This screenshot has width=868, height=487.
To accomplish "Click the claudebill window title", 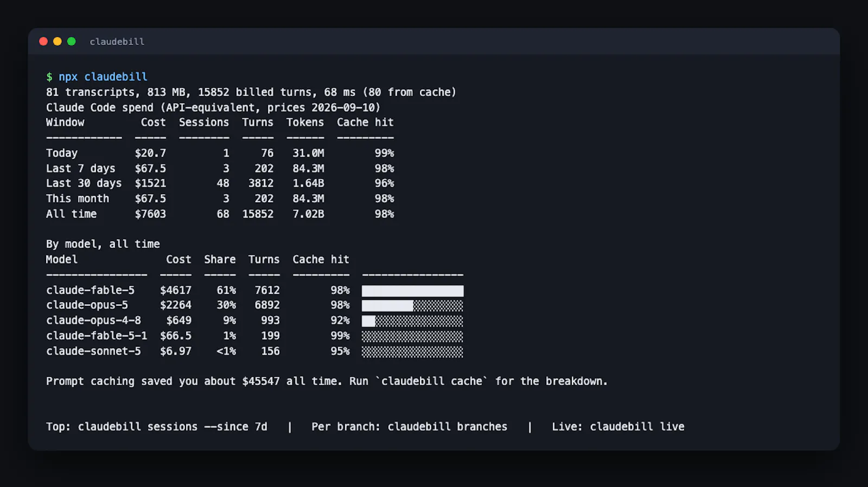I will 117,42.
